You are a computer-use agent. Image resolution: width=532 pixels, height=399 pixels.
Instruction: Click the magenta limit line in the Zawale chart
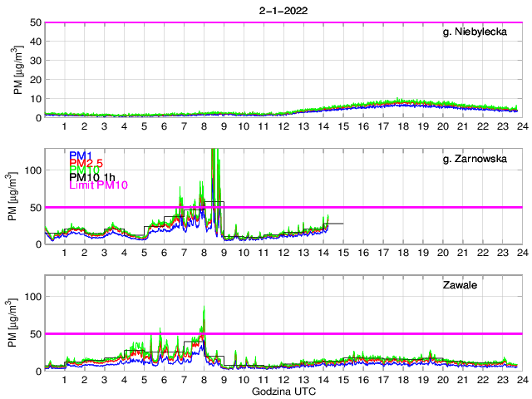click(x=332, y=333)
